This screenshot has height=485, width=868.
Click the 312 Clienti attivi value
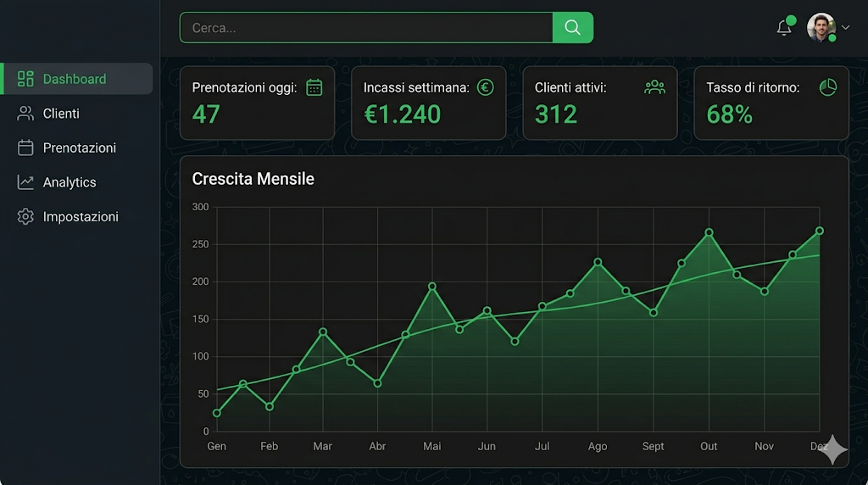pyautogui.click(x=556, y=114)
